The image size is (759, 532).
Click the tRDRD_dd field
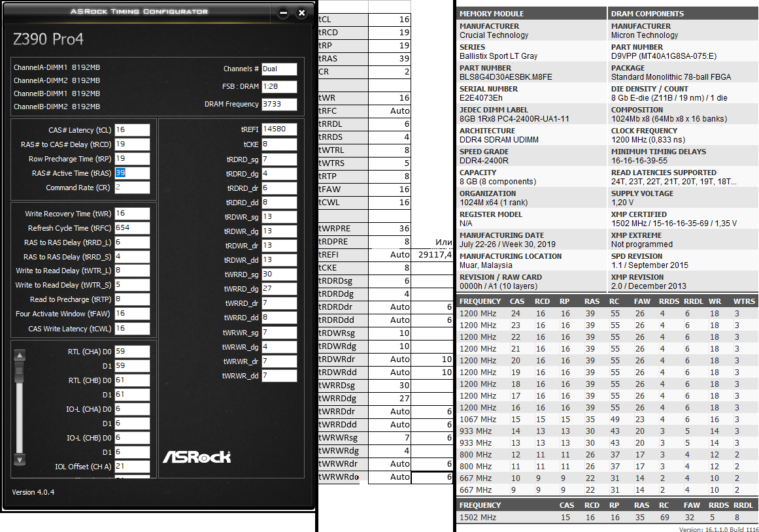[x=279, y=203]
